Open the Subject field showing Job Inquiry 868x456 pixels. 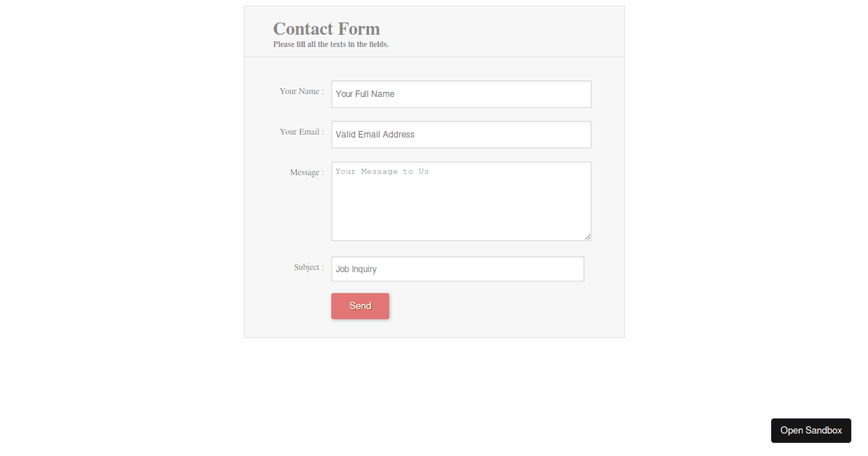pos(457,269)
